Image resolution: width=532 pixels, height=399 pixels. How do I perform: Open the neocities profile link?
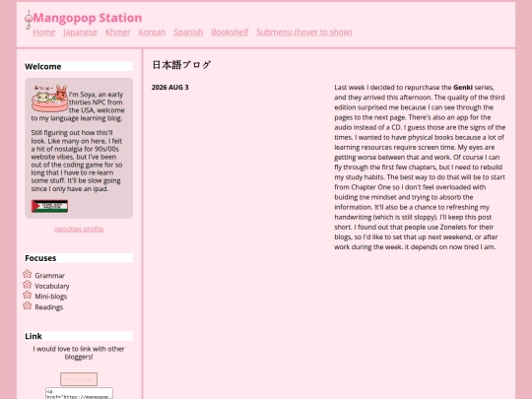point(79,229)
